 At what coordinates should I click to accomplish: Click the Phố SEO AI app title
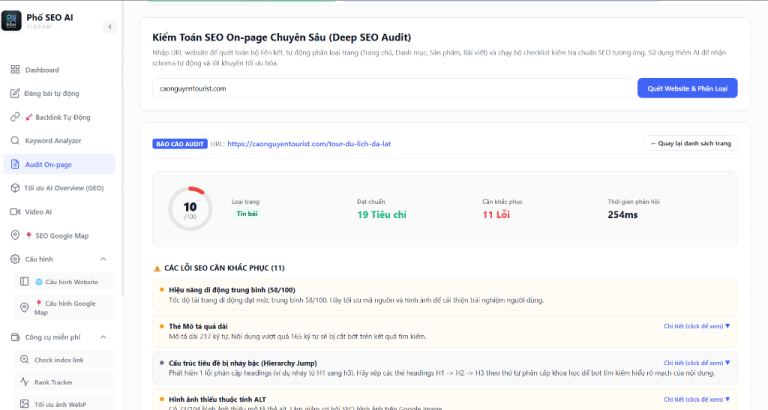(x=49, y=18)
